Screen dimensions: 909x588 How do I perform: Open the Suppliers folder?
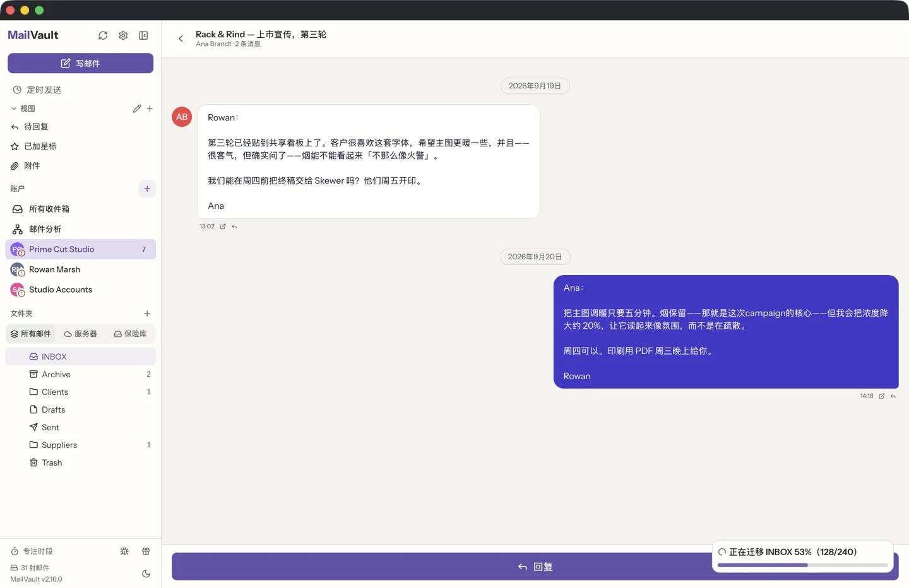tap(81, 445)
